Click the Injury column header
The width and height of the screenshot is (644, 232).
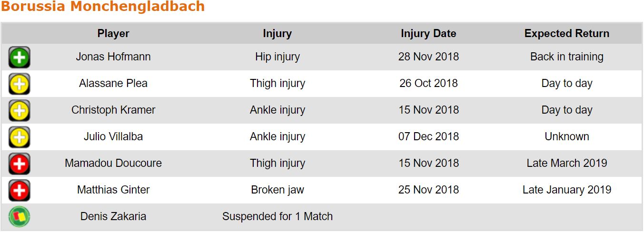pyautogui.click(x=277, y=33)
